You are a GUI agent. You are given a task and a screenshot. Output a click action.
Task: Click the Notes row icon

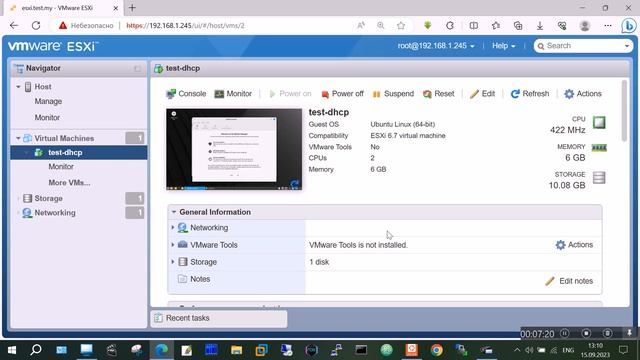click(182, 279)
